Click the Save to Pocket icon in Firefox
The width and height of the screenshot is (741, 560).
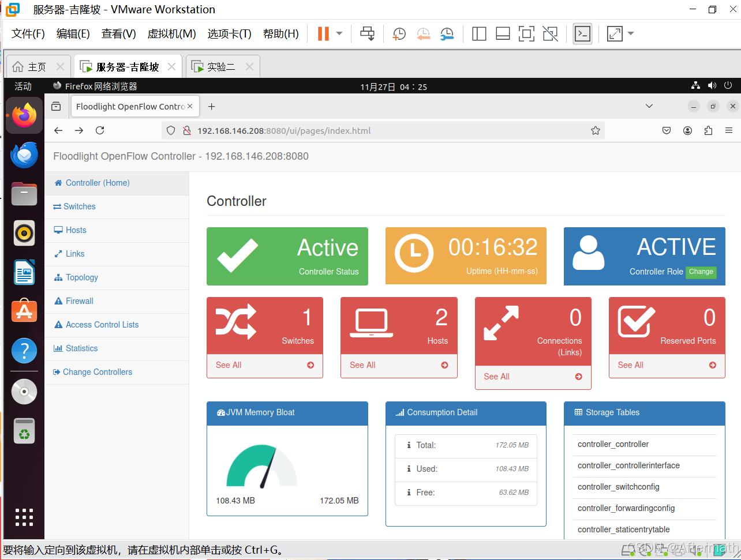pyautogui.click(x=667, y=131)
